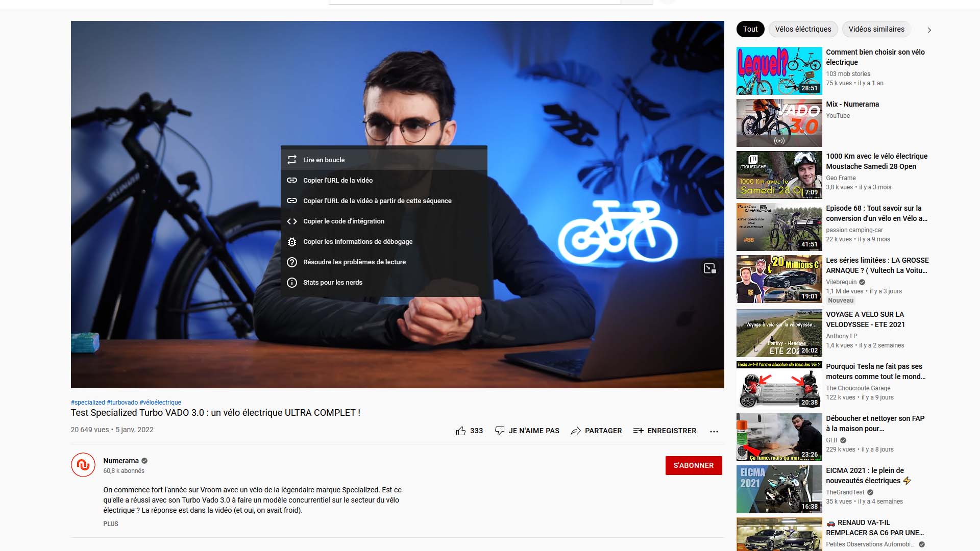Click the share arrow icon
Image resolution: width=980 pixels, height=551 pixels.
coord(576,431)
